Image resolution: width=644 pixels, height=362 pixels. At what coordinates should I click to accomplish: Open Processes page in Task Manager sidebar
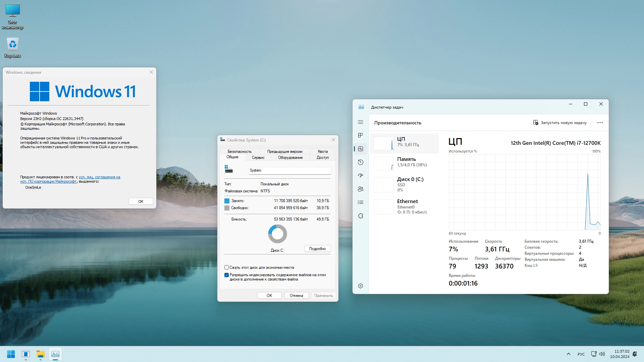tap(361, 135)
